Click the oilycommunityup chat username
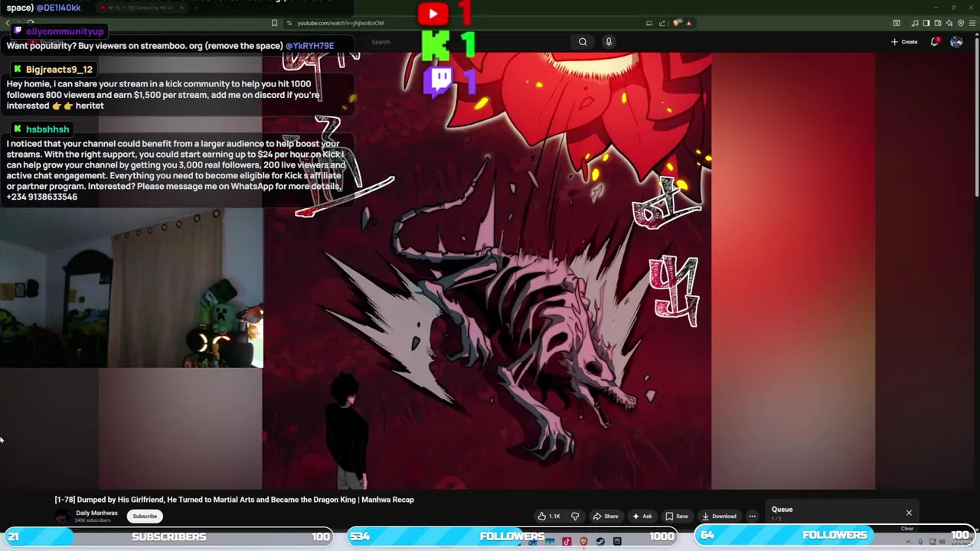980x551 pixels. pyautogui.click(x=64, y=31)
